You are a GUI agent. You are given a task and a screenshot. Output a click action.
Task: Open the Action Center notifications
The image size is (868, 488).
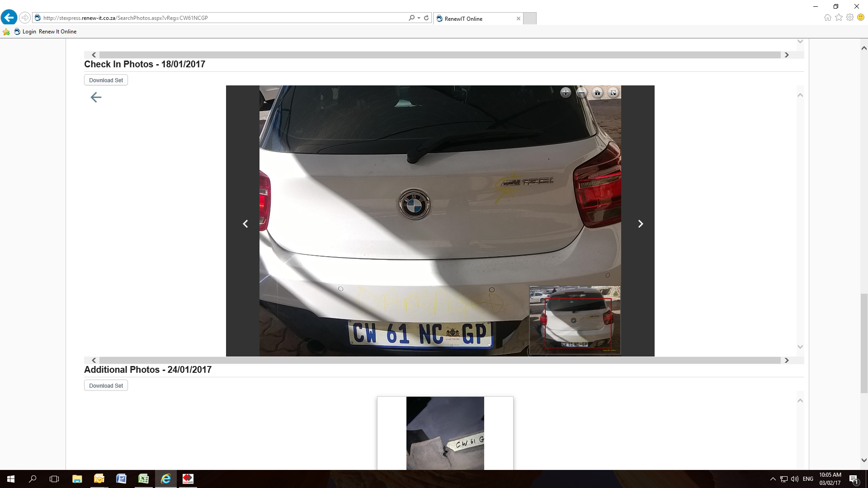(x=854, y=479)
